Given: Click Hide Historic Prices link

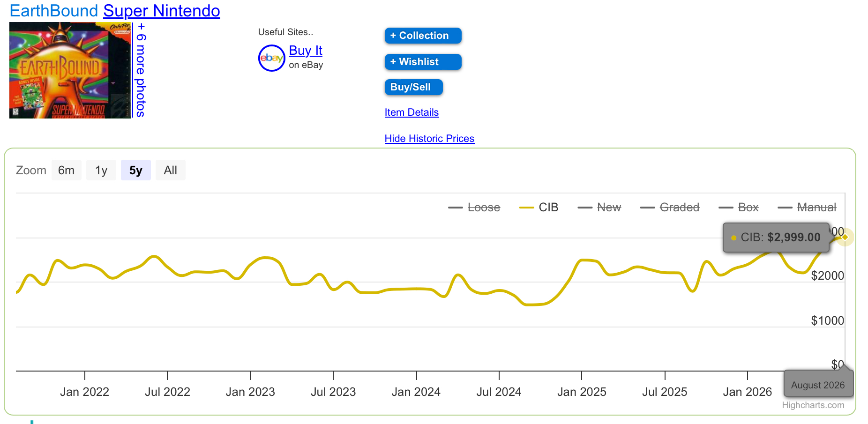Looking at the screenshot, I should [429, 139].
